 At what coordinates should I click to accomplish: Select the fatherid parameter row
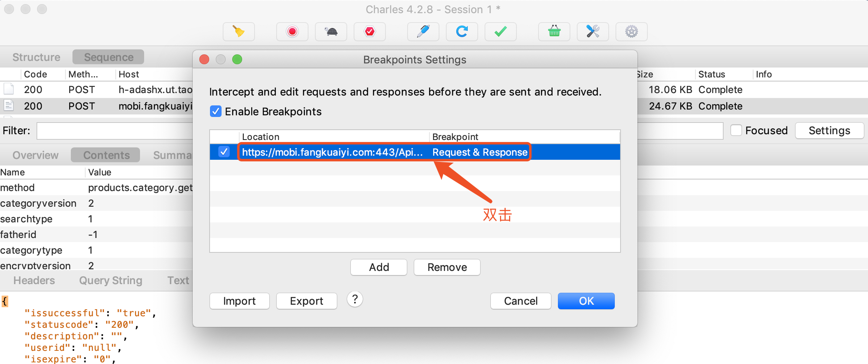point(96,234)
